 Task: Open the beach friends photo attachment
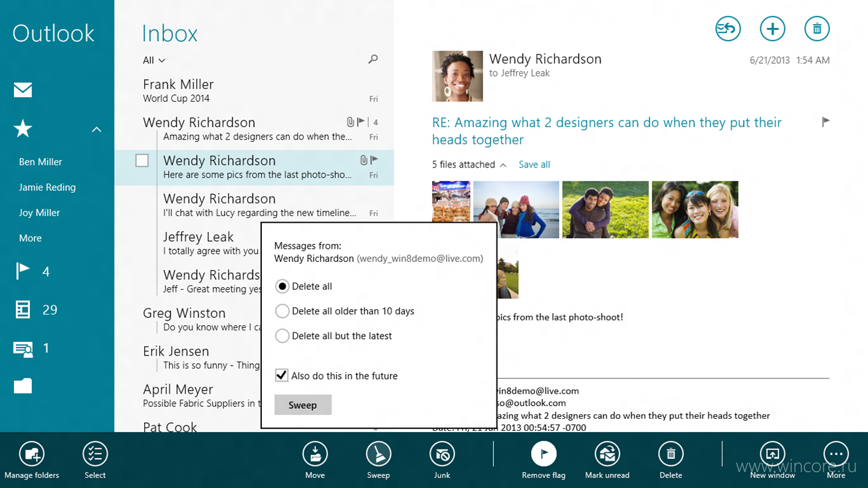pos(516,209)
